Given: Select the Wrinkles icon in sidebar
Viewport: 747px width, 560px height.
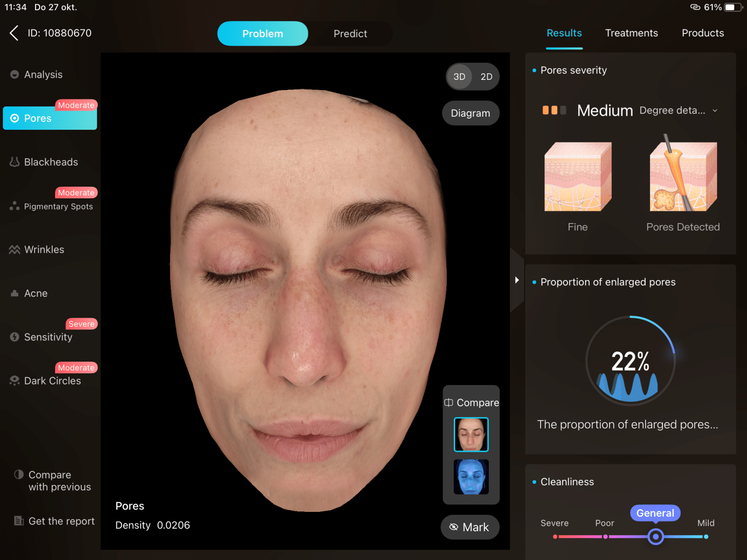Looking at the screenshot, I should pos(14,250).
